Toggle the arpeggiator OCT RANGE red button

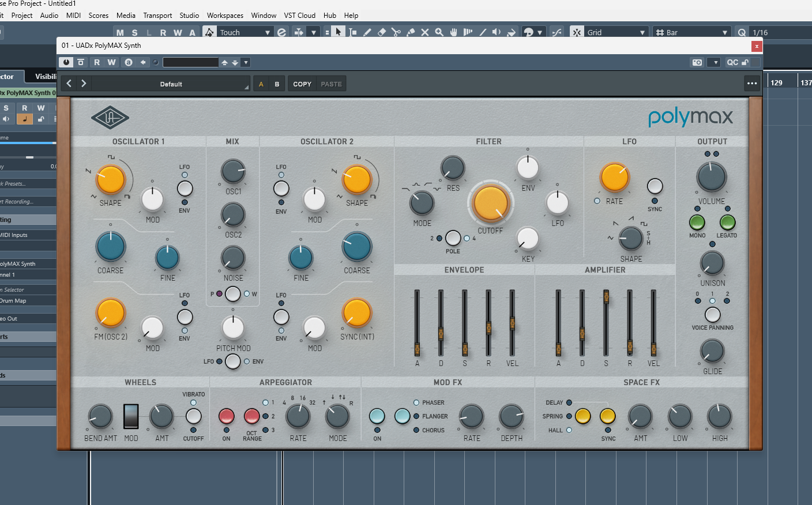252,416
